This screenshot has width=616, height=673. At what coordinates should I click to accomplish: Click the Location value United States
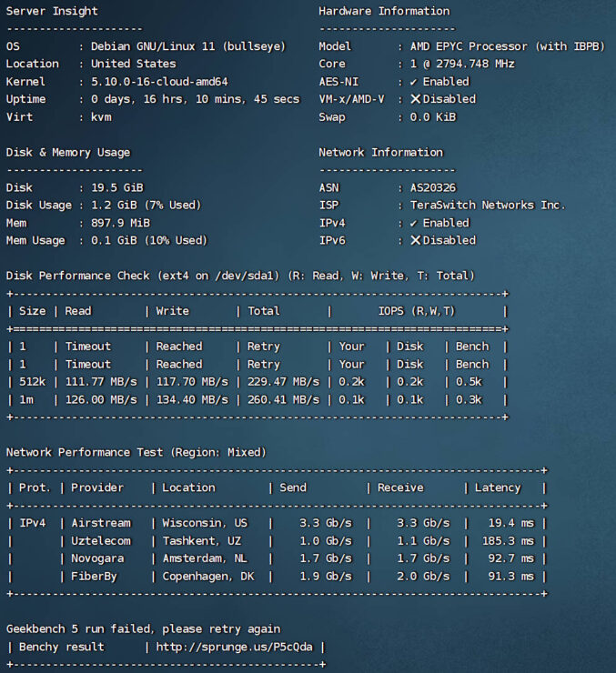pos(134,64)
